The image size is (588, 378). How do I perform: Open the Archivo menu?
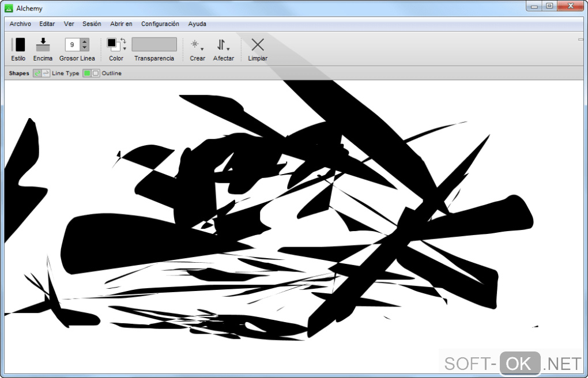(x=20, y=24)
